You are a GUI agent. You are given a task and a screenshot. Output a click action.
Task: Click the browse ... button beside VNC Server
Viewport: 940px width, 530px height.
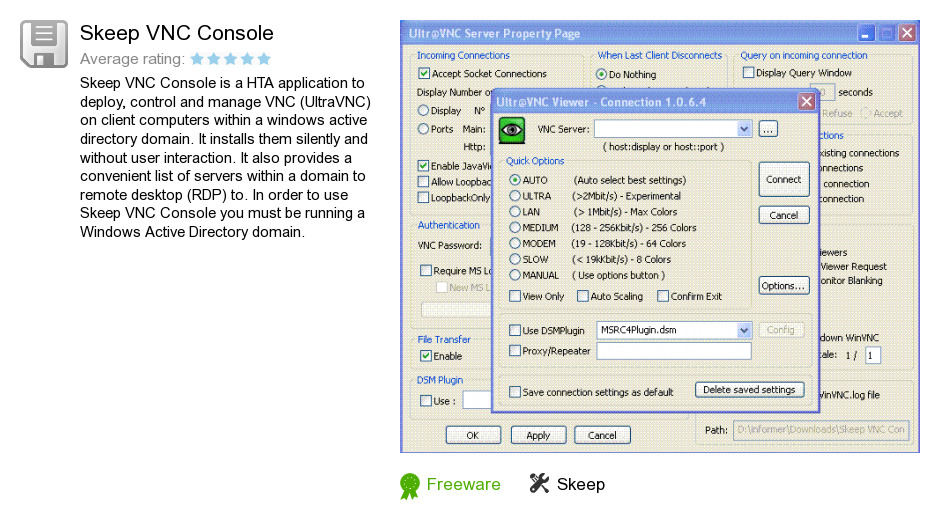[768, 129]
